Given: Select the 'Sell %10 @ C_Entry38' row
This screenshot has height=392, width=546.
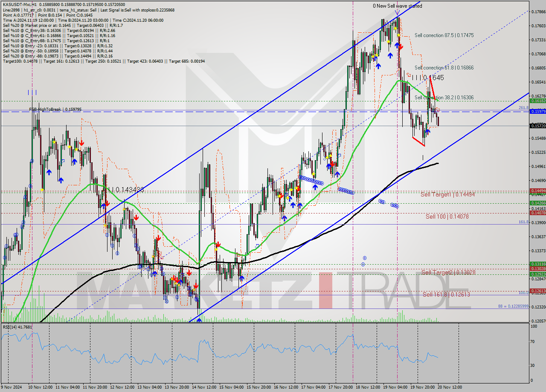Looking at the screenshot, I should [58, 30].
